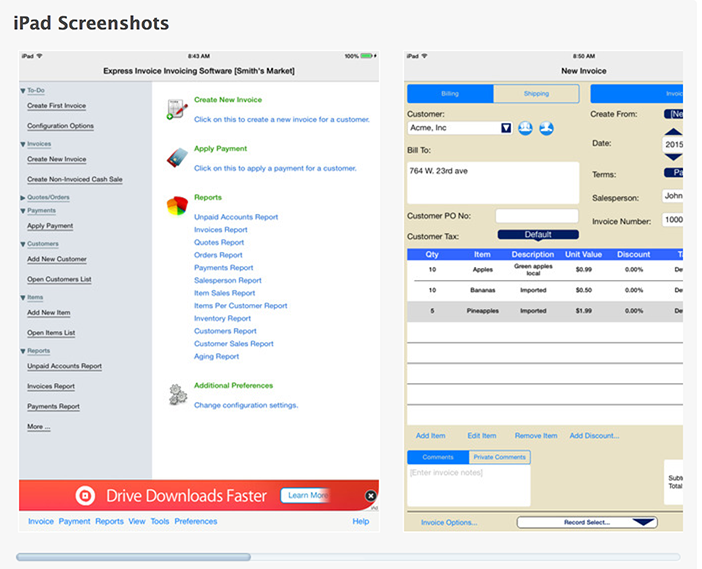Click the Unit Value column header
702x569 pixels.
583,254
